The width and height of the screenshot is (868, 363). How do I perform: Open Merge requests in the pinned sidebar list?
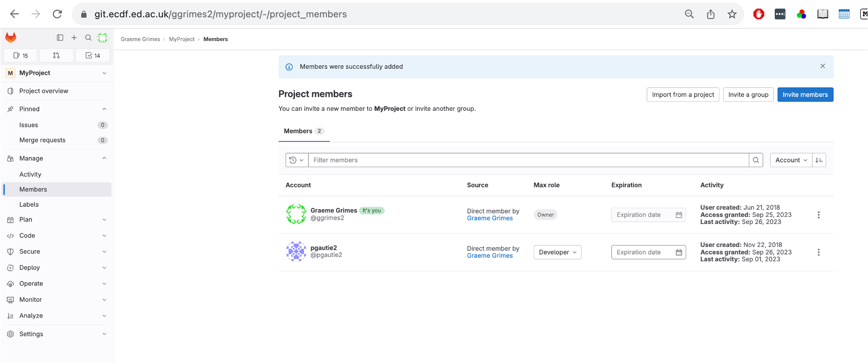click(x=57, y=140)
